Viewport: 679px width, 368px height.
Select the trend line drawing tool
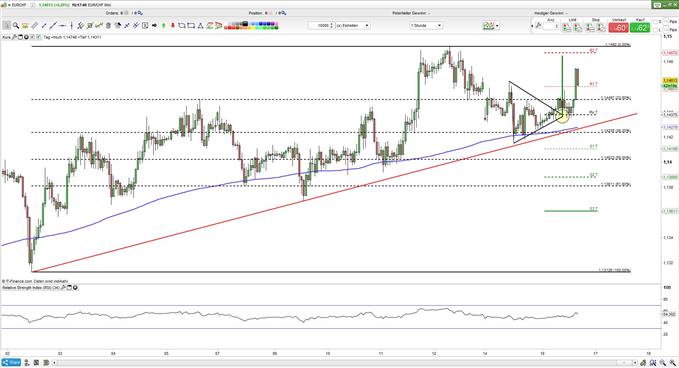(x=53, y=26)
